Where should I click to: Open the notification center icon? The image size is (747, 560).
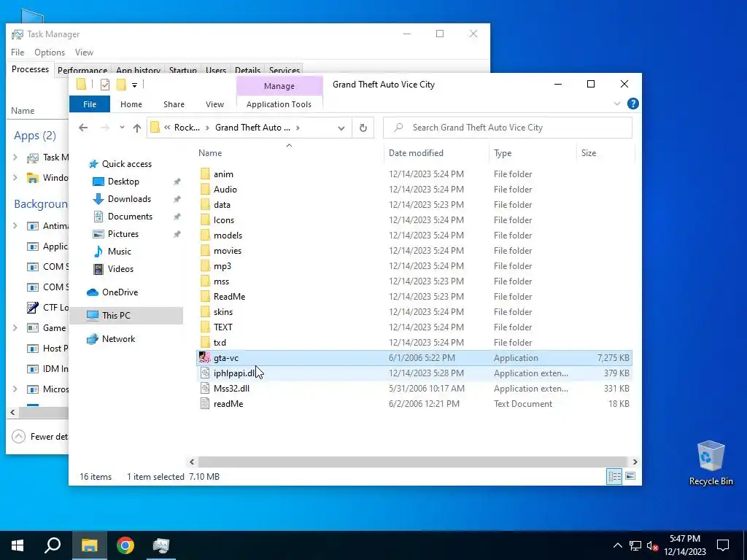point(723,545)
